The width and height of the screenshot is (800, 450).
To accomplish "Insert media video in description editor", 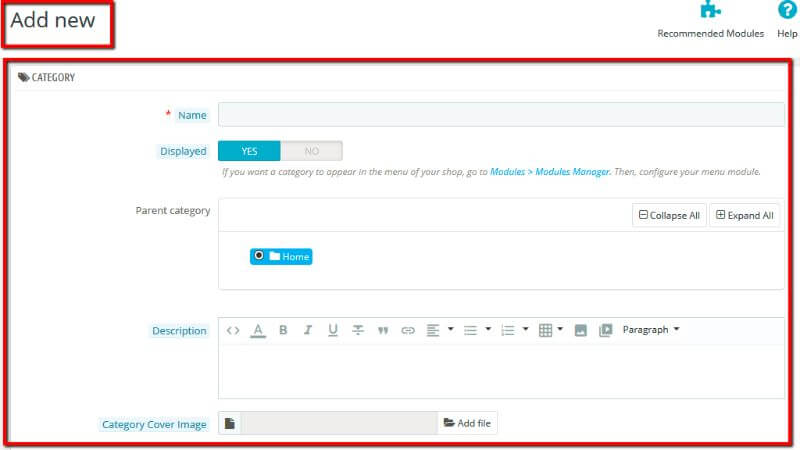I will click(606, 330).
